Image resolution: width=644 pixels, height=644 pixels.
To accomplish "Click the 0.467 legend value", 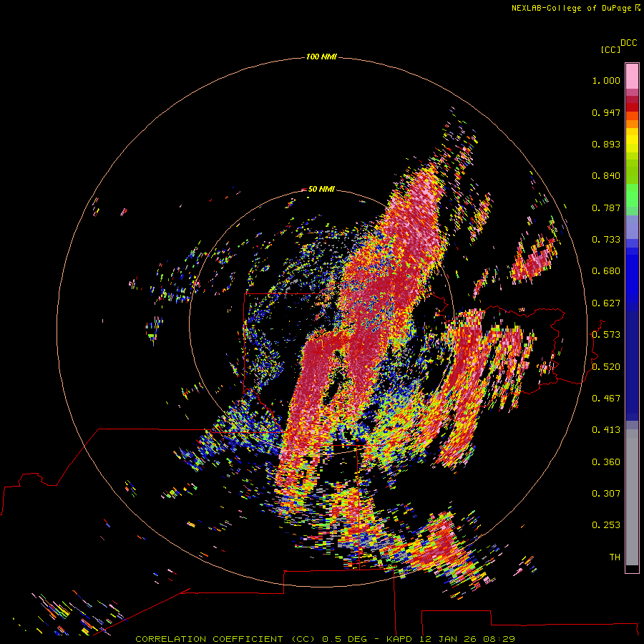I will (606, 399).
